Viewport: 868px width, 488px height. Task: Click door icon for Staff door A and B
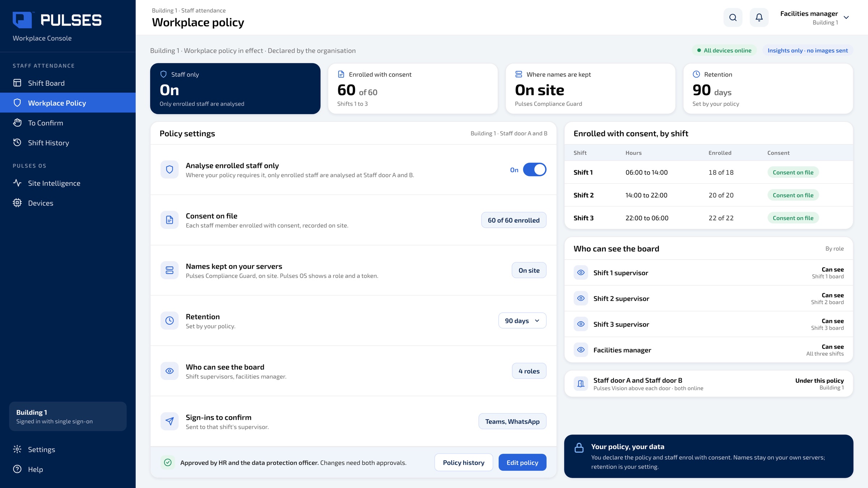[581, 384]
